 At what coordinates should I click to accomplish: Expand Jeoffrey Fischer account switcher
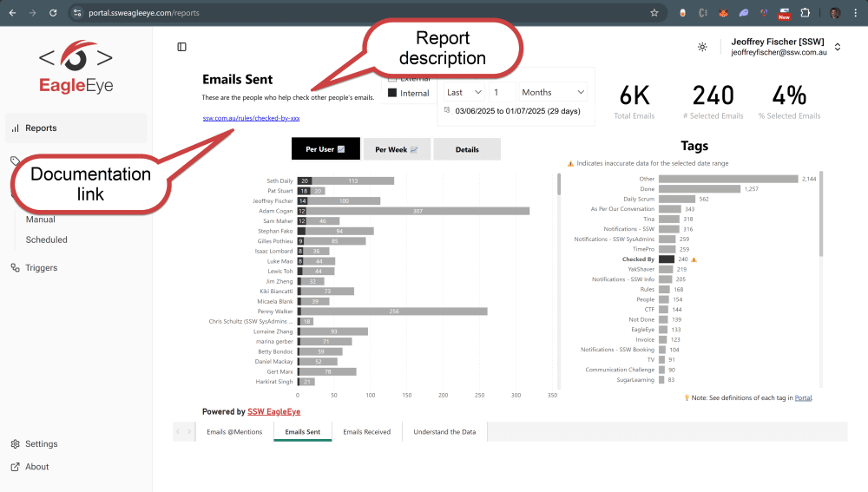[838, 47]
